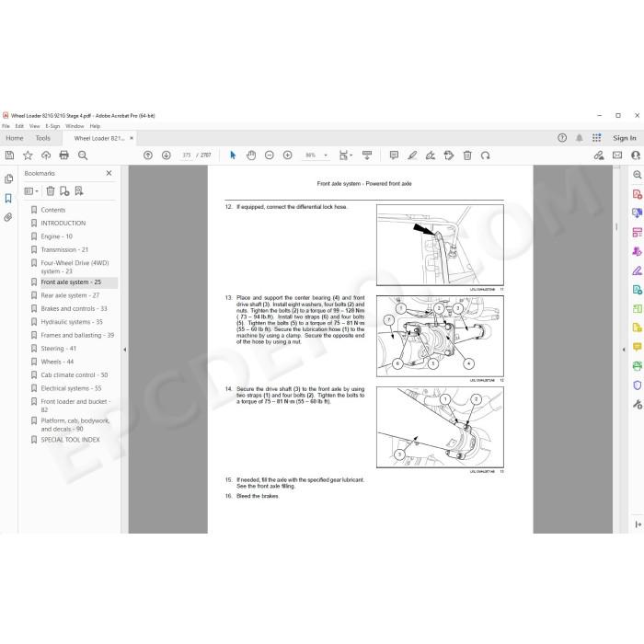Screen dimensions: 644x644
Task: Open the share link icon
Action: [599, 155]
